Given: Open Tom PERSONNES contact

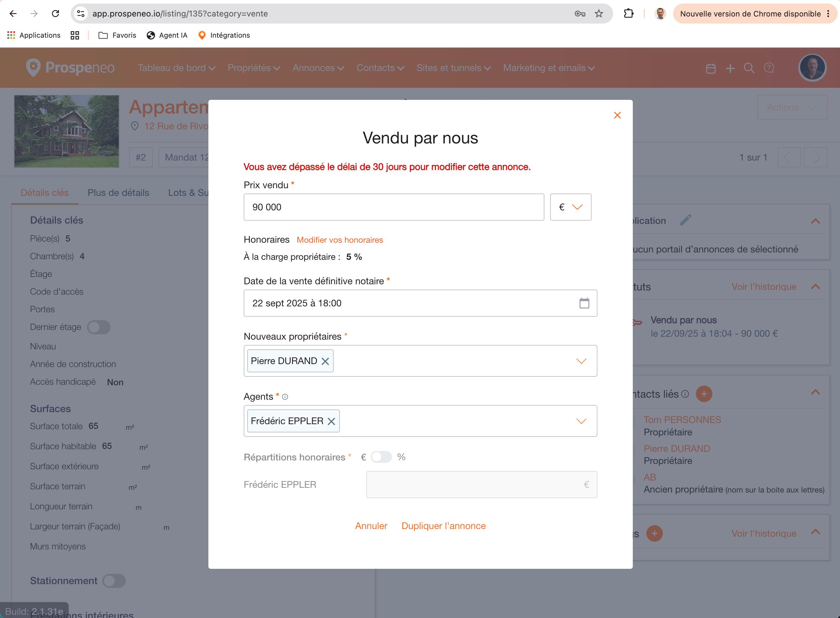Looking at the screenshot, I should [x=682, y=420].
